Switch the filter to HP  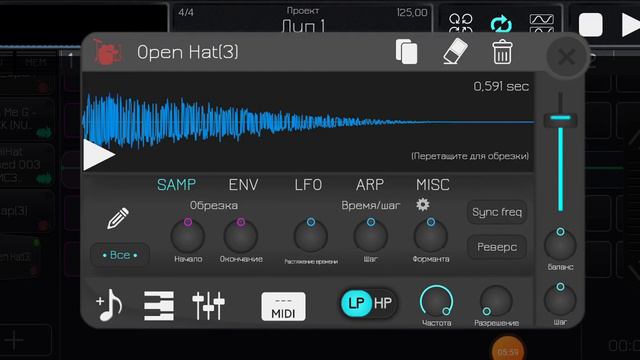click(383, 303)
